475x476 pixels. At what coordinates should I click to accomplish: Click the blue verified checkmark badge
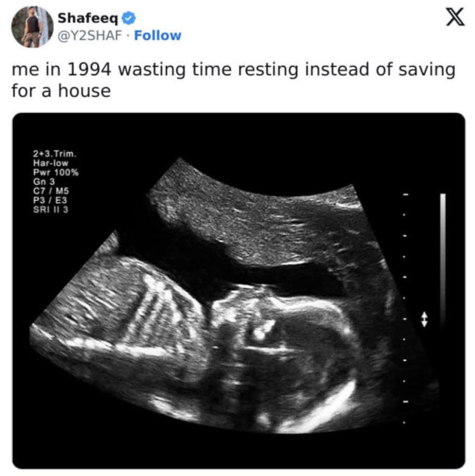point(129,18)
